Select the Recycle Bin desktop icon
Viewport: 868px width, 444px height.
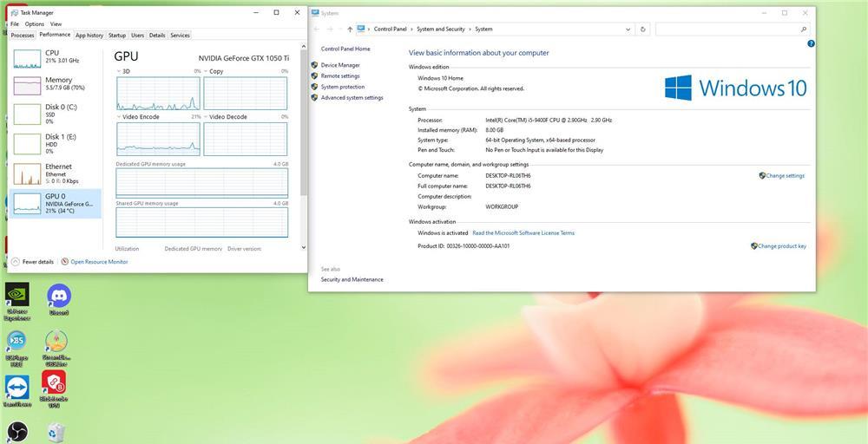pyautogui.click(x=56, y=433)
